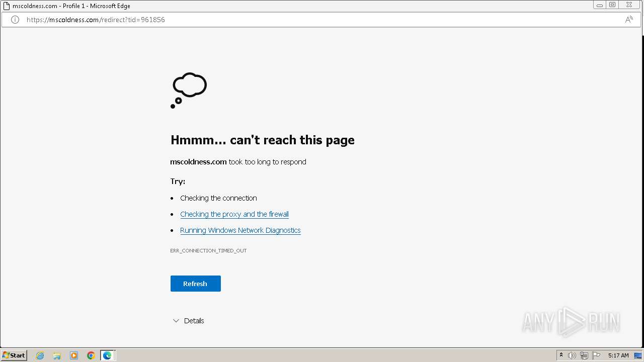This screenshot has width=644, height=362.
Task: Click the thought bubble error icon
Action: coord(189,90)
